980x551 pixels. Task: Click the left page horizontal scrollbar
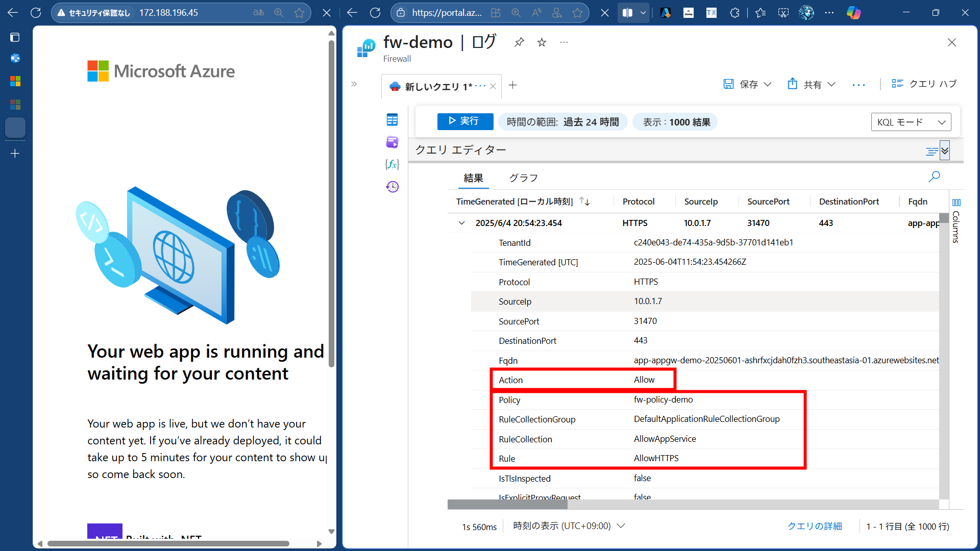(x=168, y=543)
